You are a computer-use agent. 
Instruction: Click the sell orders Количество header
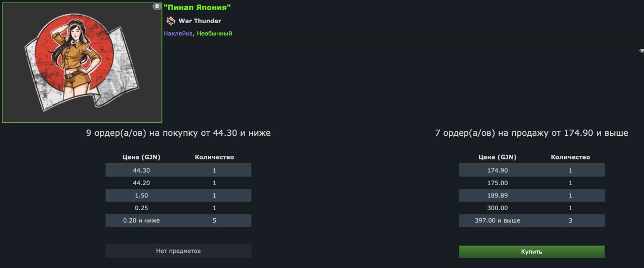click(571, 157)
